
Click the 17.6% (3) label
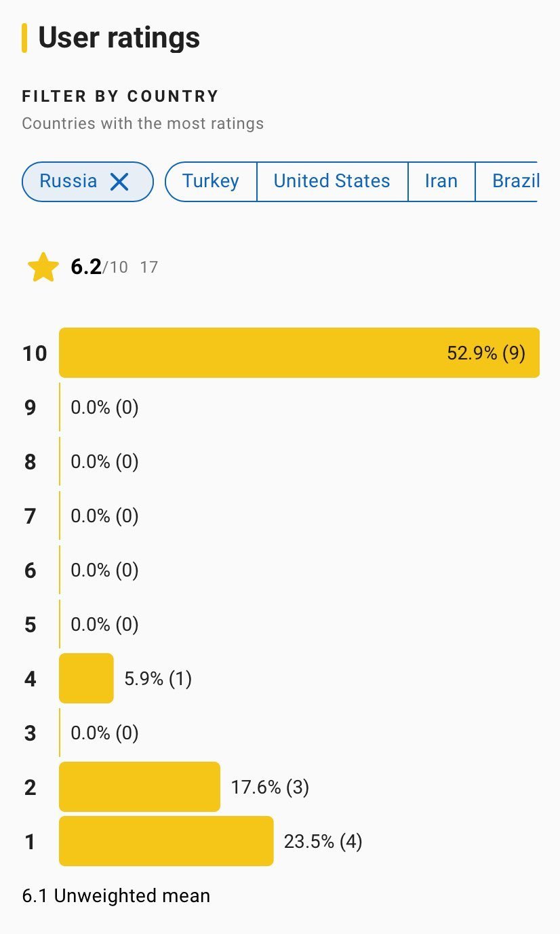270,787
